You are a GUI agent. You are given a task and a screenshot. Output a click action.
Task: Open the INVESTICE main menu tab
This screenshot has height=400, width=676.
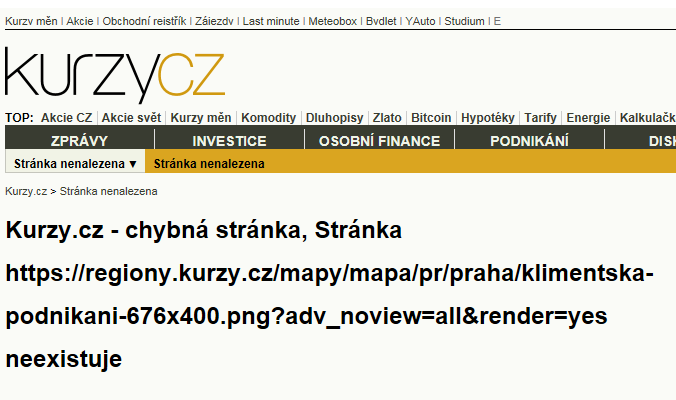coord(229,141)
